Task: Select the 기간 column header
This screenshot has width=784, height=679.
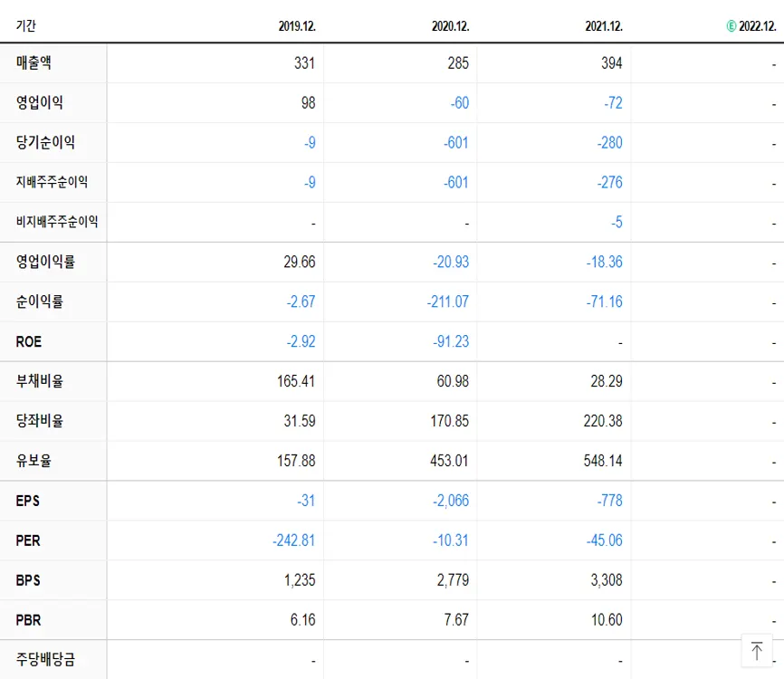Action: [x=23, y=26]
